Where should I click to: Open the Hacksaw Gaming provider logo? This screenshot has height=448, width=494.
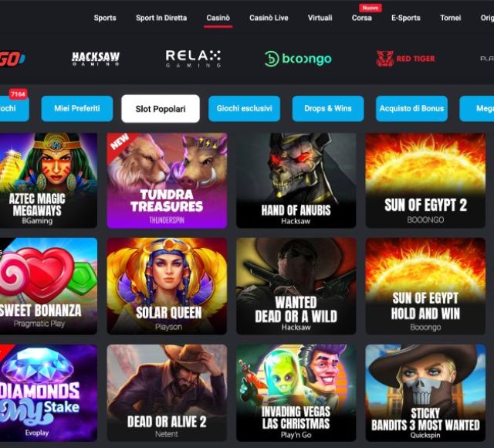coord(96,59)
